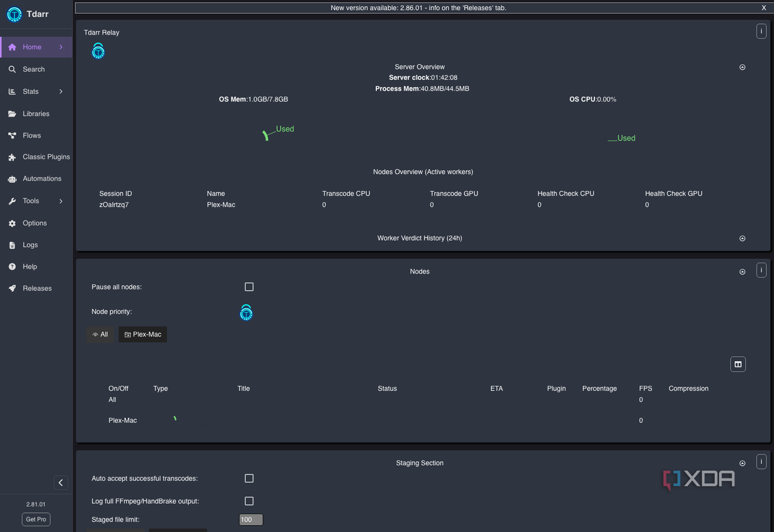The image size is (774, 532).
Task: Dismiss the new version notification banner
Action: (764, 8)
